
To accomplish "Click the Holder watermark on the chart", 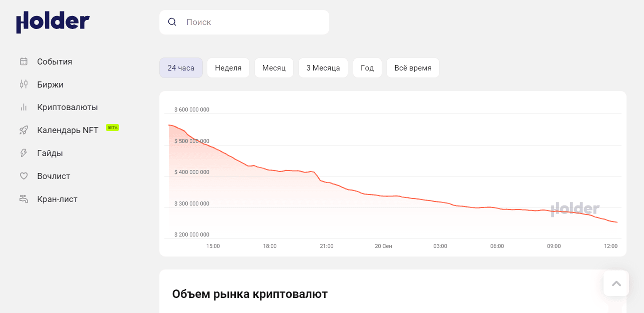I will [576, 209].
